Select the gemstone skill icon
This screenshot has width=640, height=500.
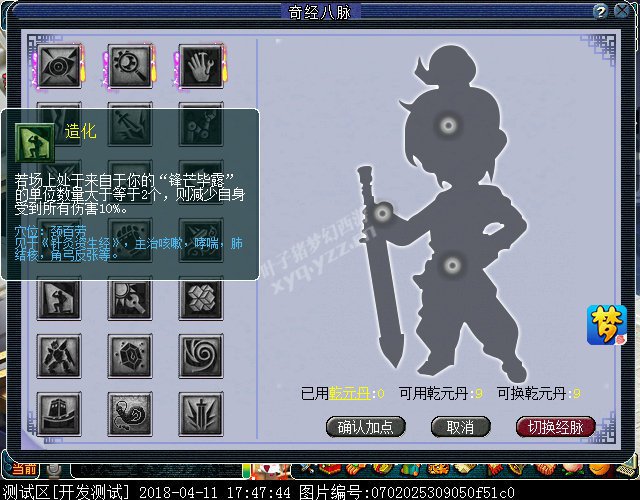(x=130, y=356)
